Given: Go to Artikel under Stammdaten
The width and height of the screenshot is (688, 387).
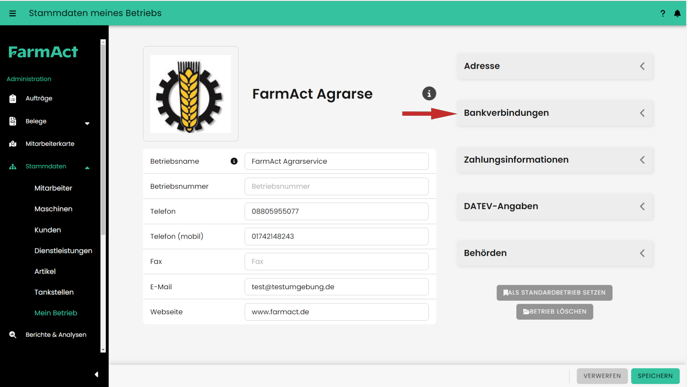Looking at the screenshot, I should point(45,272).
